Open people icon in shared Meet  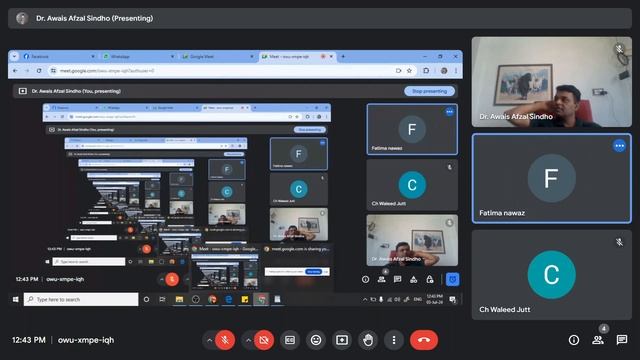(382, 280)
